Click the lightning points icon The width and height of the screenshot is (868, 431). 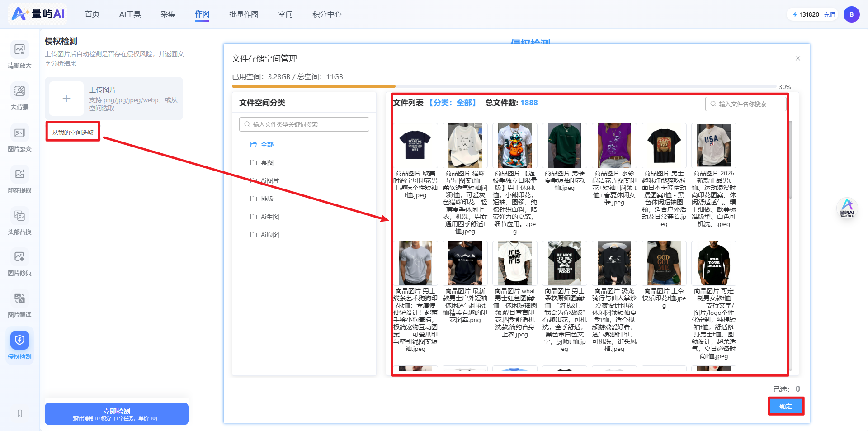pyautogui.click(x=795, y=14)
